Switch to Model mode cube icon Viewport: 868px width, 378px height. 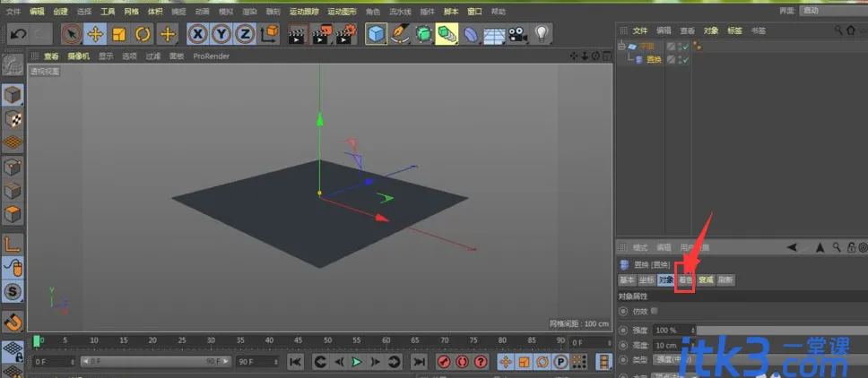coord(13,96)
